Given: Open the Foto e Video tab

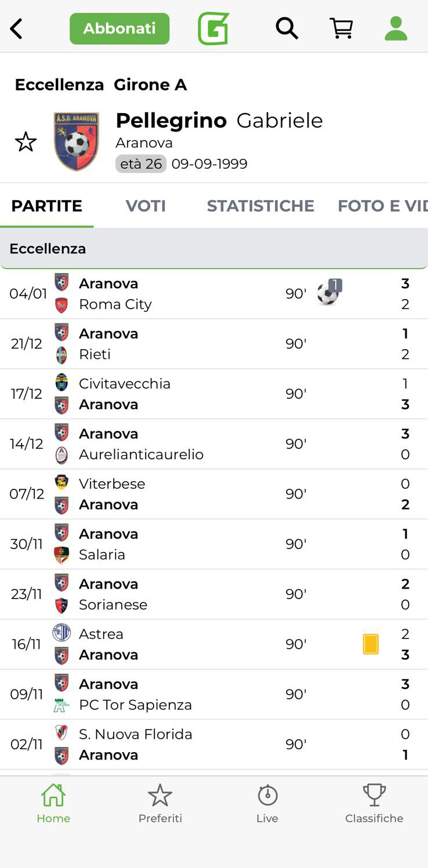Looking at the screenshot, I should point(382,206).
